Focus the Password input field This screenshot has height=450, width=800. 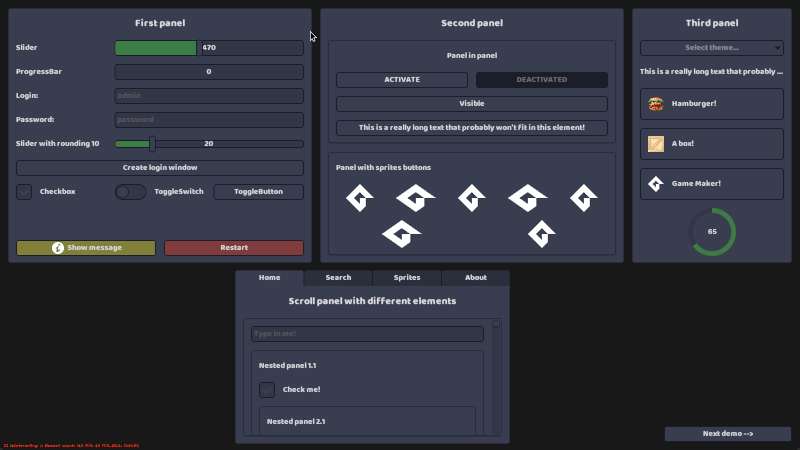click(209, 120)
